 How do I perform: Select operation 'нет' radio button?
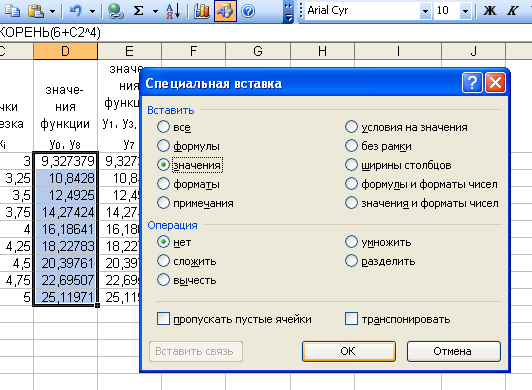(163, 242)
